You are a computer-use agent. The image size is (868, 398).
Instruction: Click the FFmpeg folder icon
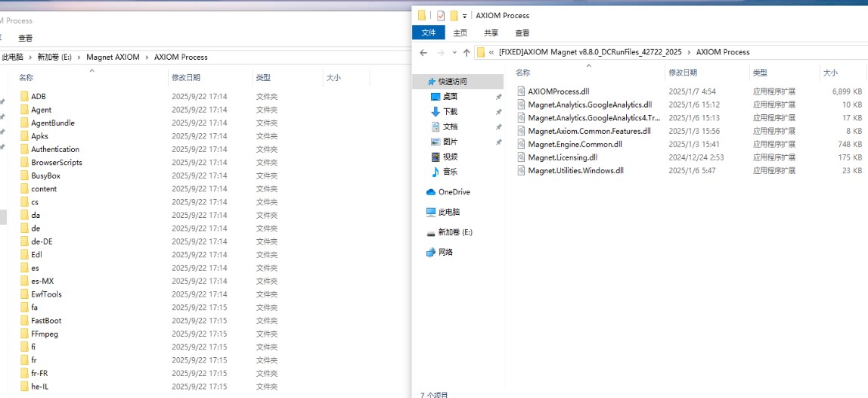(x=23, y=334)
